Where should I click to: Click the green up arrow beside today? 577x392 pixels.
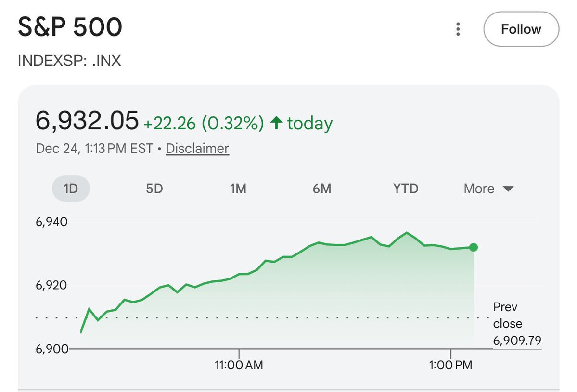tap(276, 124)
